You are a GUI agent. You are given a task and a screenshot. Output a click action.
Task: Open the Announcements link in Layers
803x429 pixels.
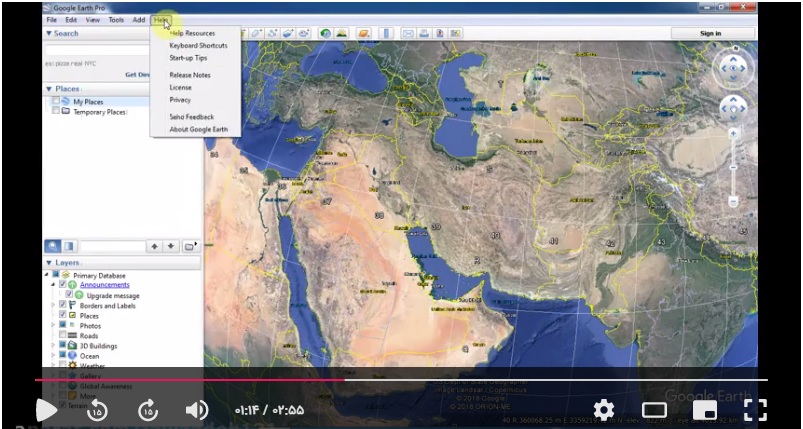(x=105, y=285)
